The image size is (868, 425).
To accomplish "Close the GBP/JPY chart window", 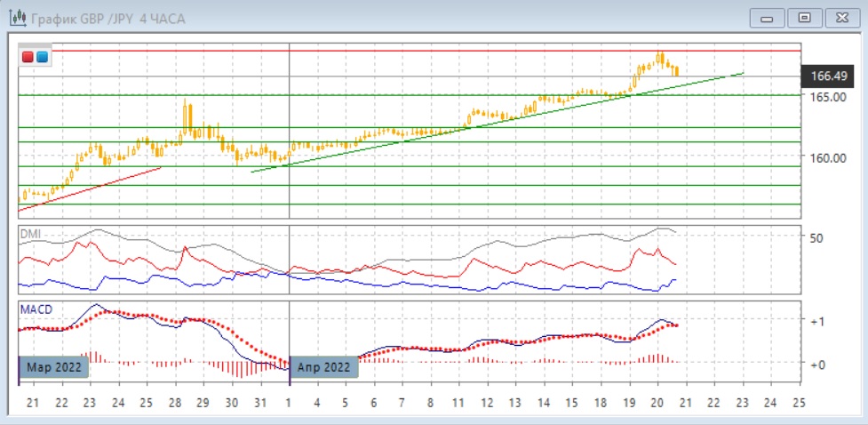I will 842,19.
